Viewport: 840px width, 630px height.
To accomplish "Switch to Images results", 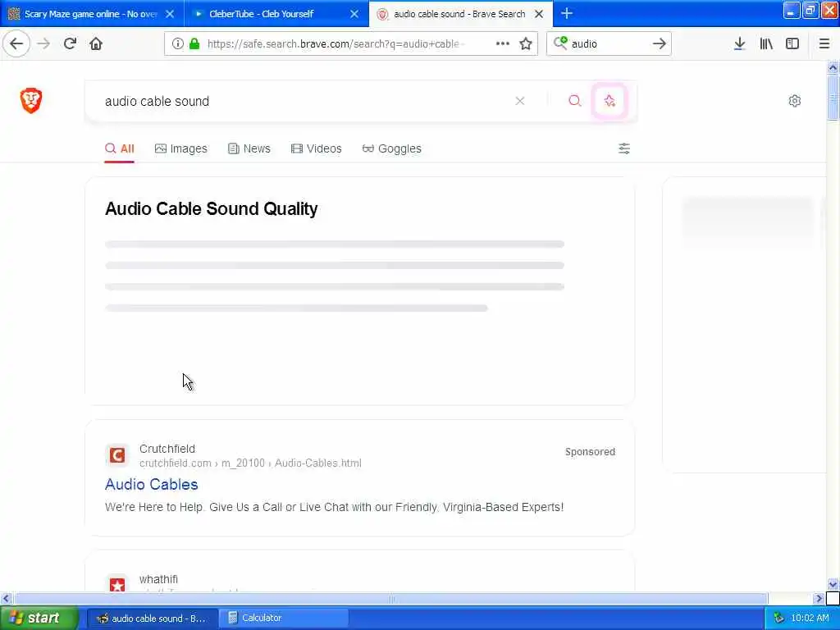I will click(181, 148).
